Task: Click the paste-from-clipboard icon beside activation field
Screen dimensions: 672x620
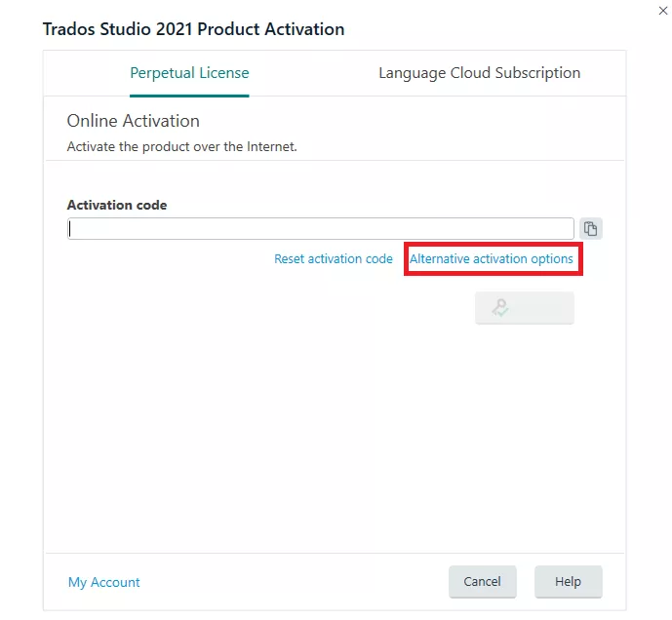Action: coord(591,228)
